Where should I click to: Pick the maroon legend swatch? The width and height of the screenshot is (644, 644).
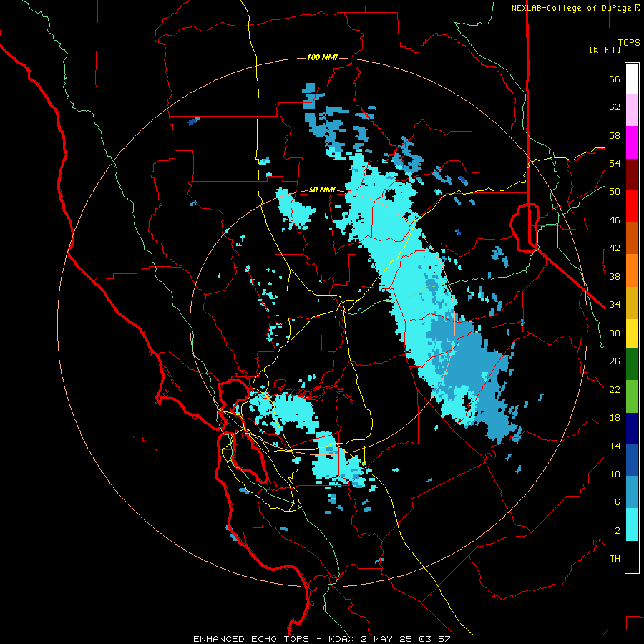coord(632,175)
